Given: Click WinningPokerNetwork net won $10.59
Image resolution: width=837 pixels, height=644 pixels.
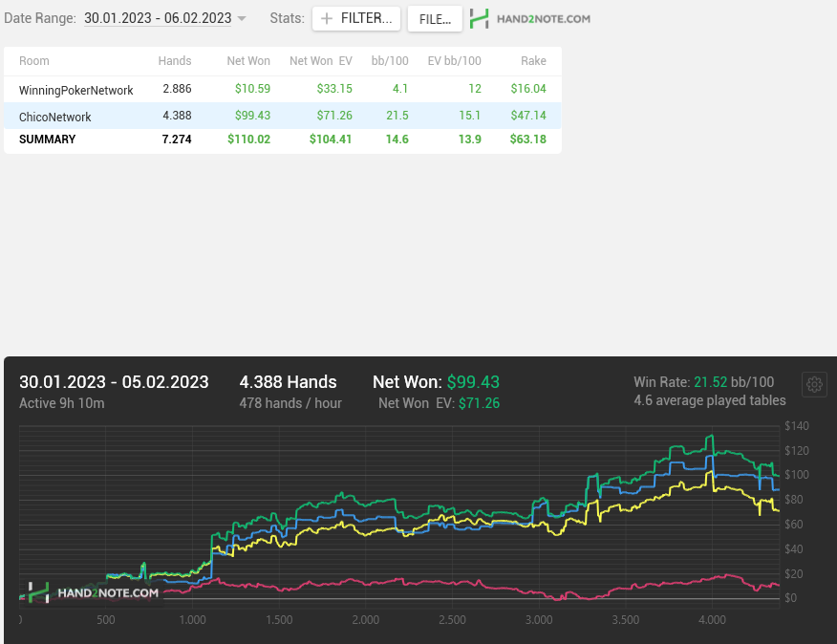Looking at the screenshot, I should click(x=252, y=89).
